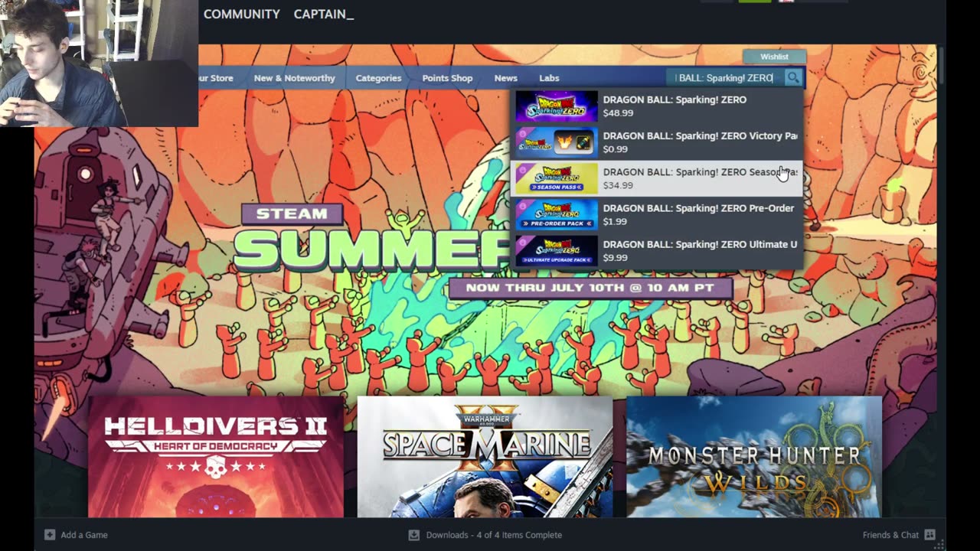Select the Sparking! ZERO Ultimate Upgrade result

pos(657,250)
